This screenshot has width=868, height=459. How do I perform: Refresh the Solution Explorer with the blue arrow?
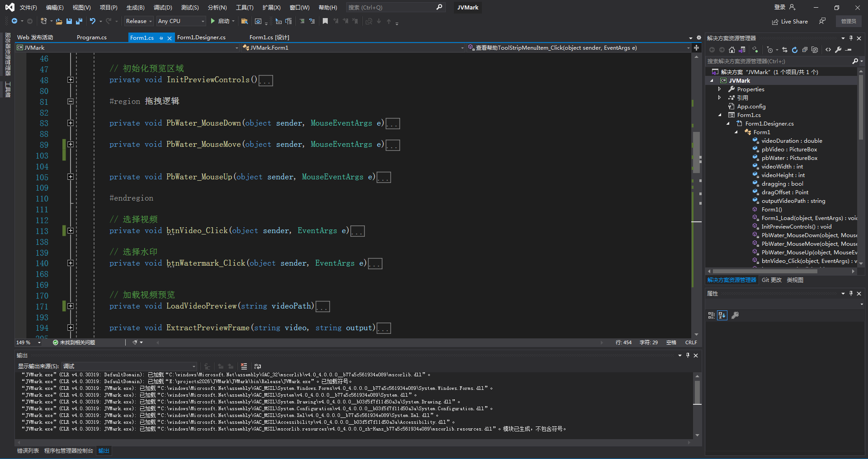click(x=795, y=50)
